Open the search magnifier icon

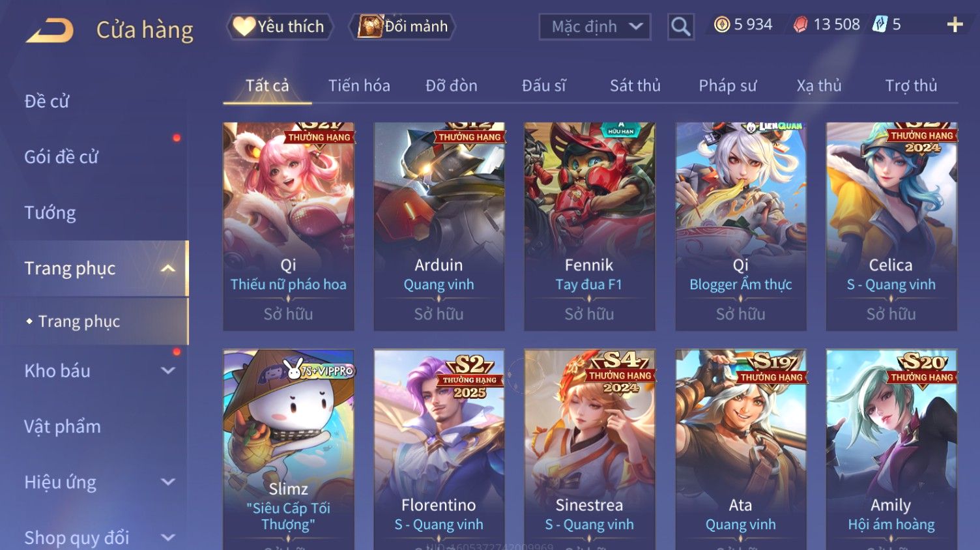point(680,27)
